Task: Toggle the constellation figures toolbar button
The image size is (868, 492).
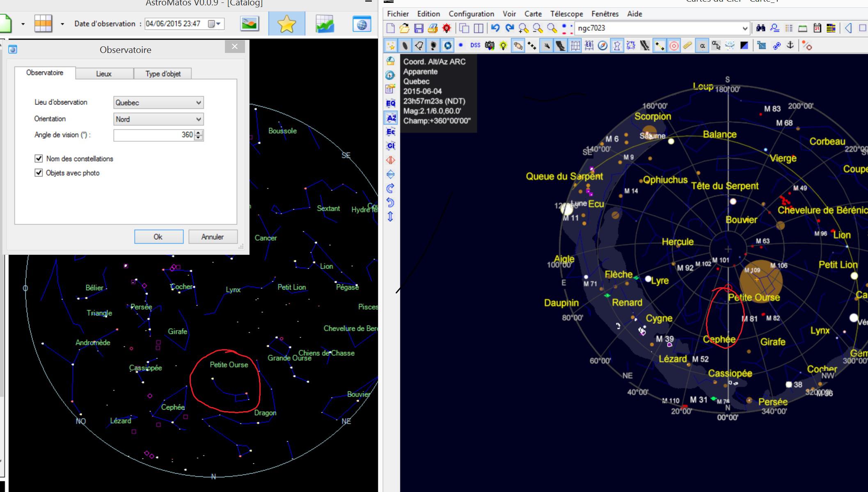Action: (x=616, y=46)
